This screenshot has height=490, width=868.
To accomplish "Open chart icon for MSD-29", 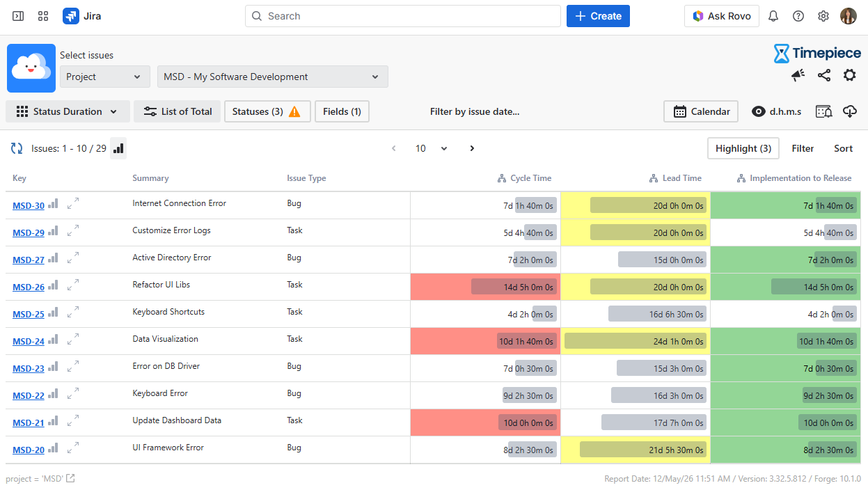I will [54, 231].
